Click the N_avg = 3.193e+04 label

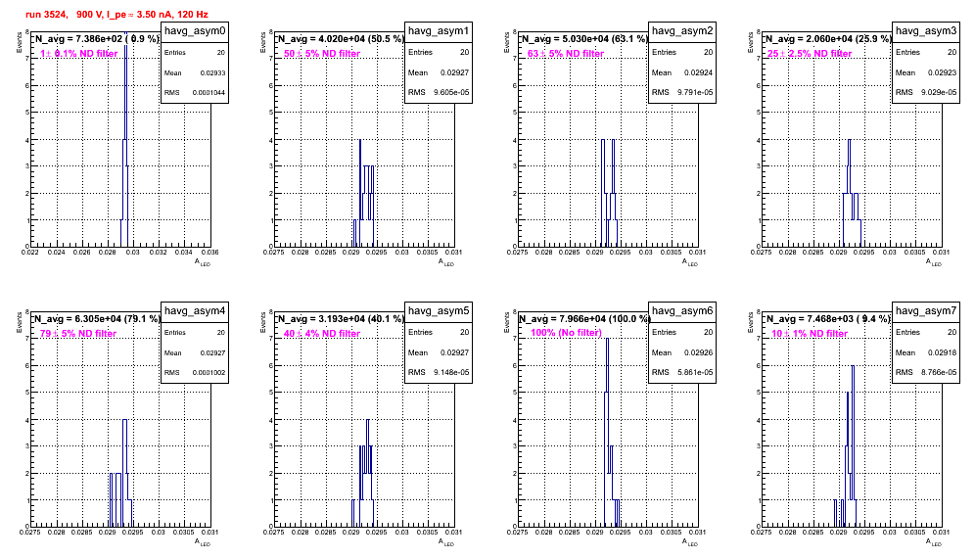[x=341, y=318]
